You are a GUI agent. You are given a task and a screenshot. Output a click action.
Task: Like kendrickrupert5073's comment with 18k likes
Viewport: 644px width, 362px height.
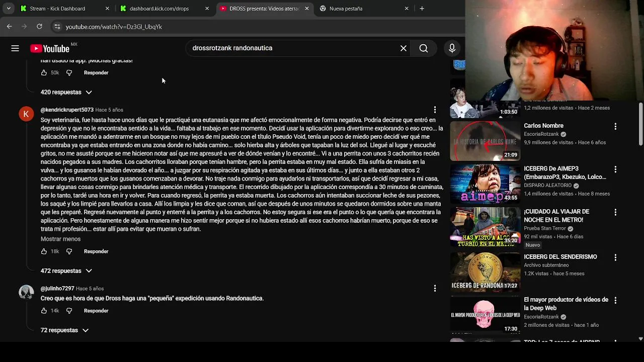tap(44, 251)
